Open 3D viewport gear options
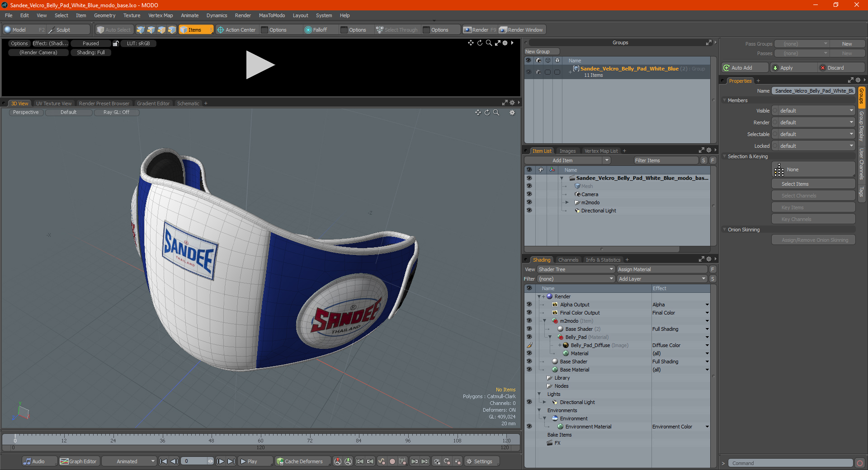The width and height of the screenshot is (868, 470). pyautogui.click(x=512, y=113)
